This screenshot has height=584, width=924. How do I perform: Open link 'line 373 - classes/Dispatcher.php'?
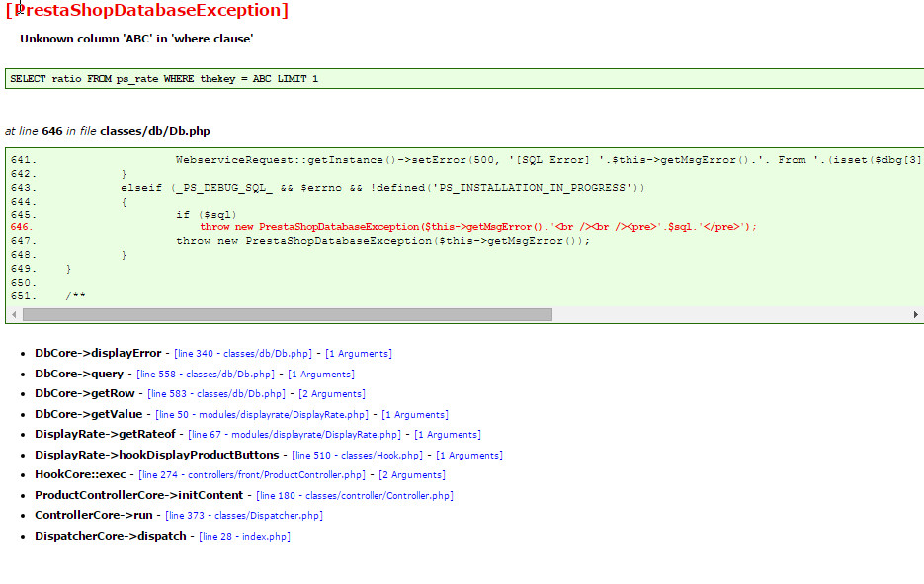click(x=244, y=516)
